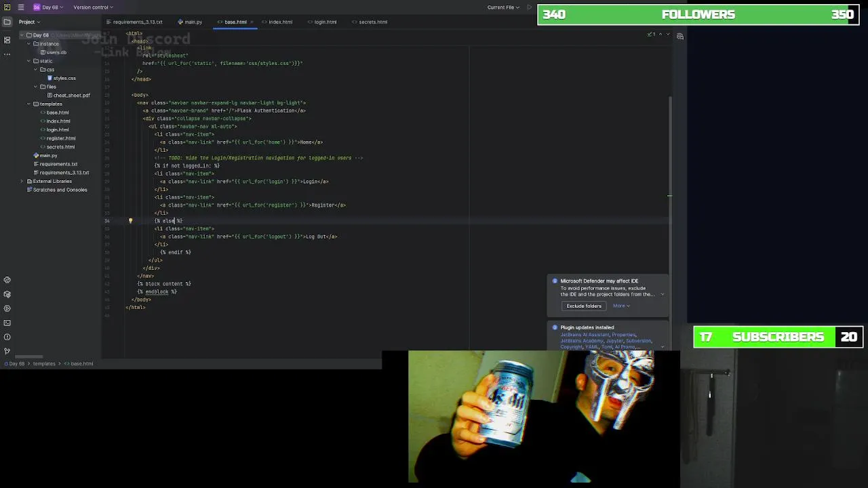Select styles.css in project tree
The image size is (868, 488).
(x=61, y=78)
